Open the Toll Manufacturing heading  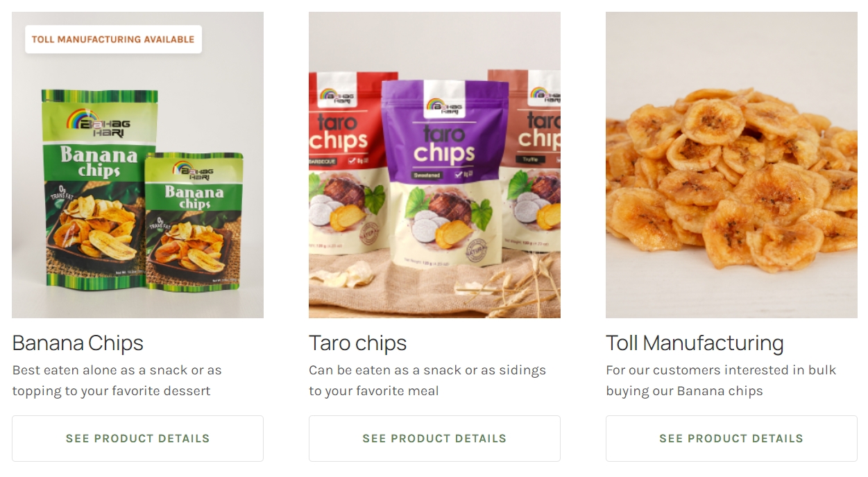695,343
